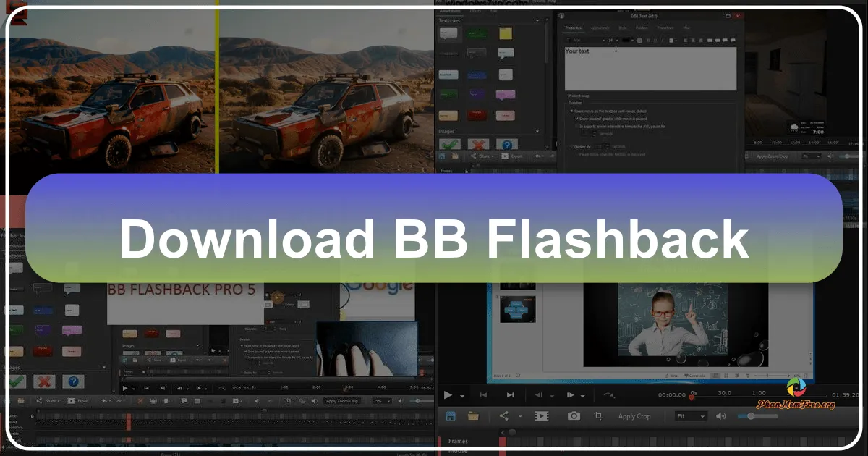This screenshot has width=868, height=456.
Task: Select the Crop tool in the bottom toolbar
Action: (598, 416)
